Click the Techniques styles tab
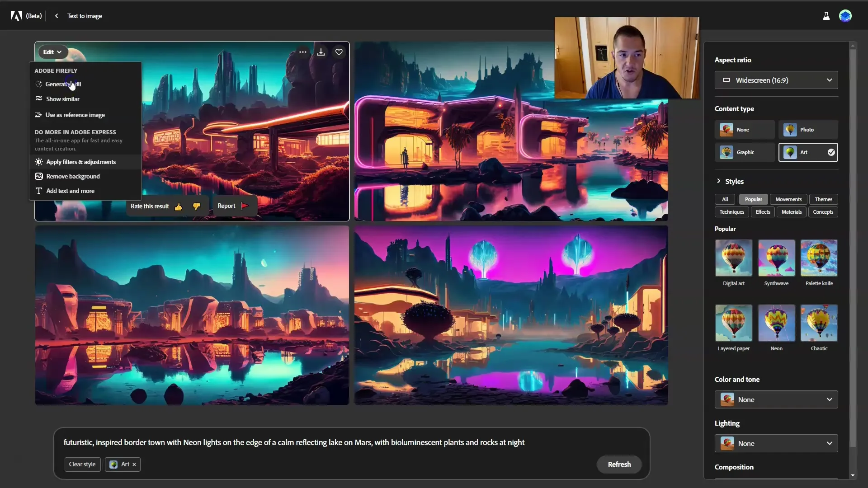868x488 pixels. pos(731,211)
